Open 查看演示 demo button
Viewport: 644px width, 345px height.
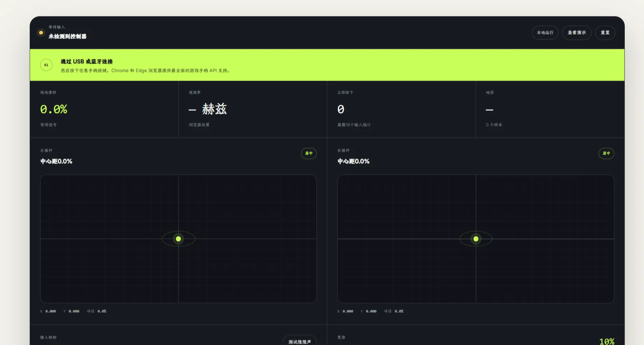point(576,33)
